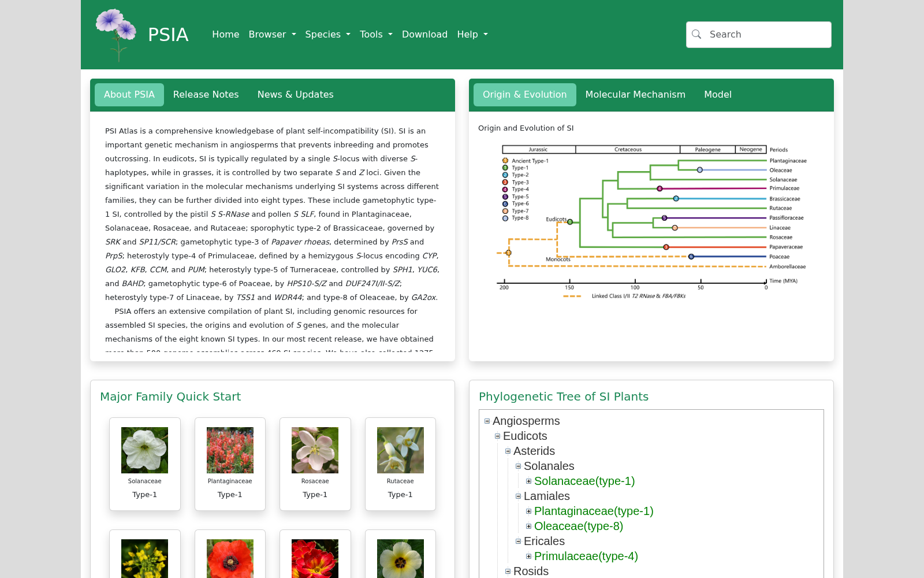Expand the Oleaceae(type-8) node
This screenshot has width=924, height=578.
[528, 527]
